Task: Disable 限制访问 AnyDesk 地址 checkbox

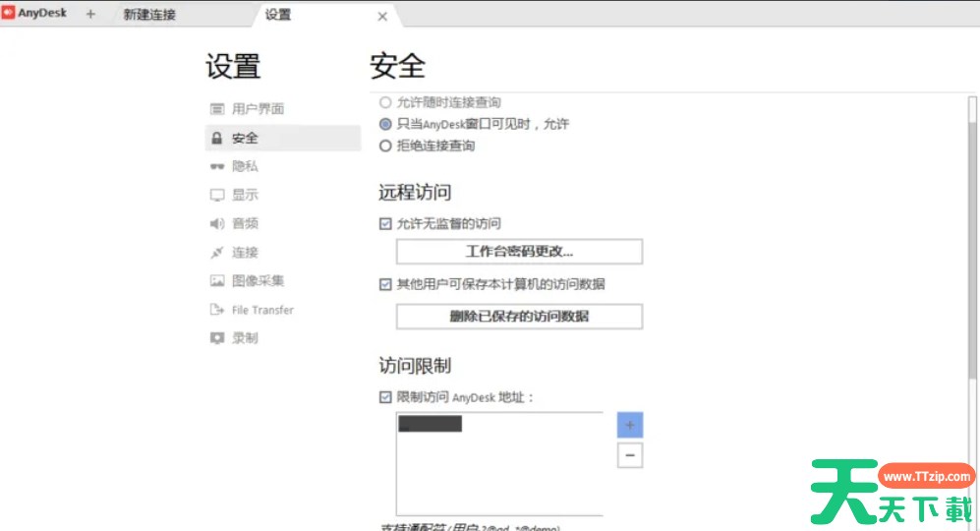Action: [x=385, y=397]
